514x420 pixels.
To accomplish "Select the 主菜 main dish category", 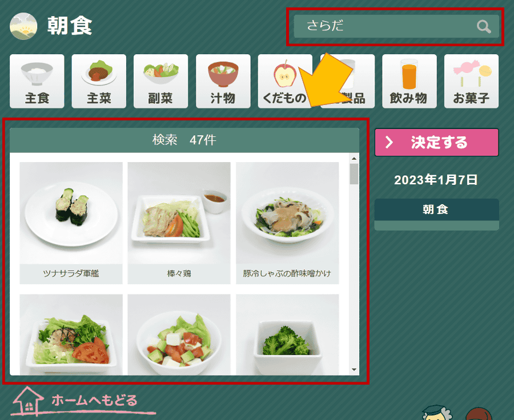I will [x=99, y=81].
